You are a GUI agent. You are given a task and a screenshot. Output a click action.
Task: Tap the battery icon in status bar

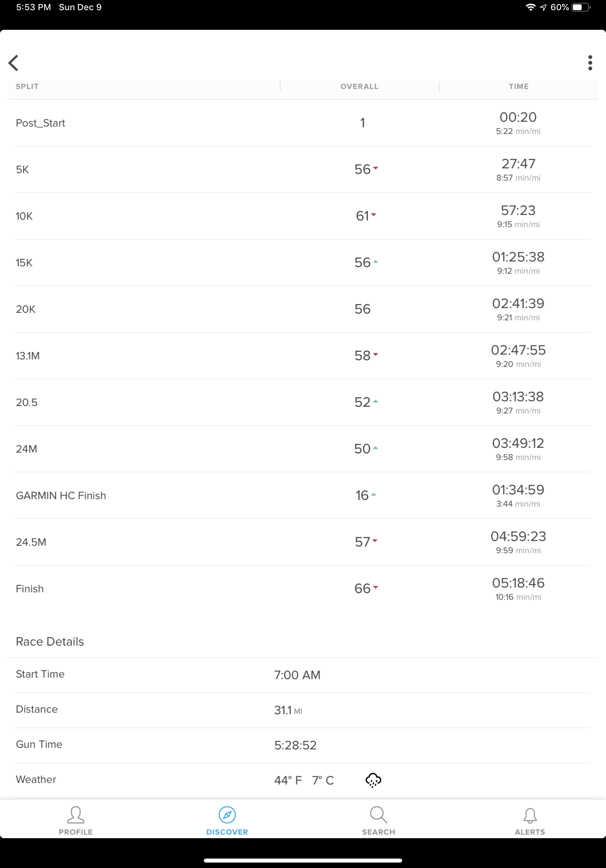[580, 7]
